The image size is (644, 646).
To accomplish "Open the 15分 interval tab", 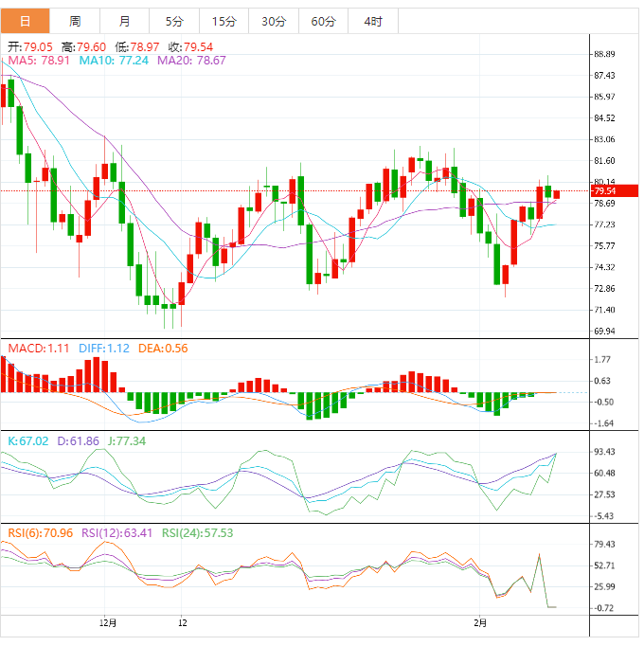I will pyautogui.click(x=224, y=21).
